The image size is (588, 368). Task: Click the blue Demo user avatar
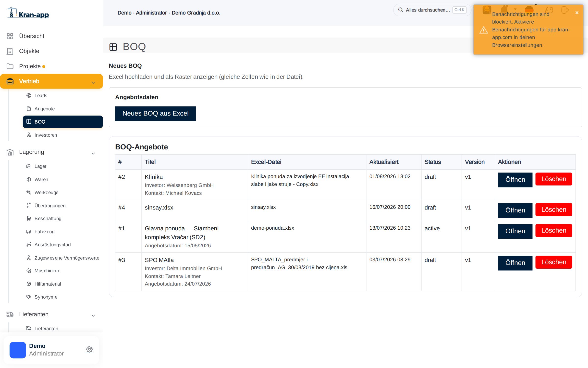[18, 350]
